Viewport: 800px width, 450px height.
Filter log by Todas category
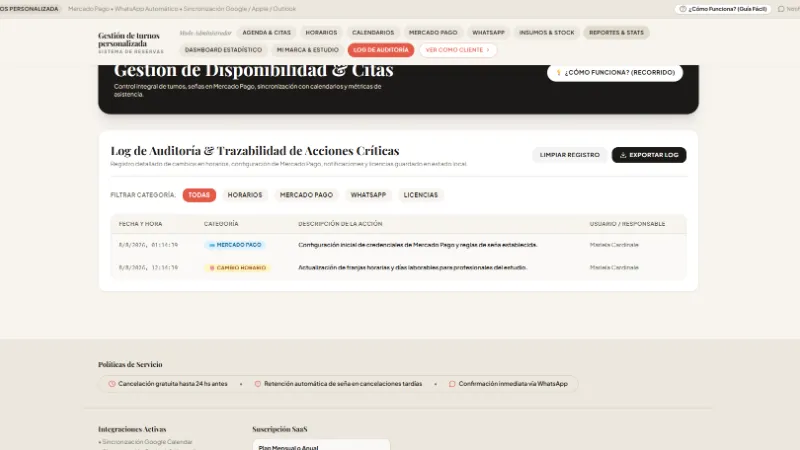pyautogui.click(x=199, y=195)
